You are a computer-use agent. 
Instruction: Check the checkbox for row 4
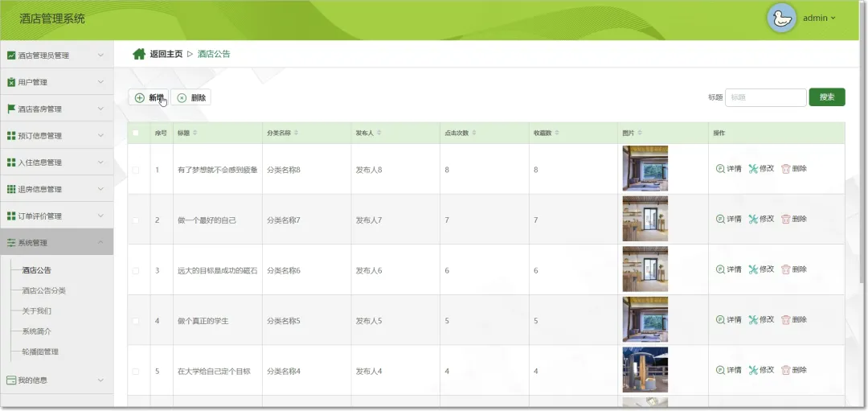[x=136, y=321]
